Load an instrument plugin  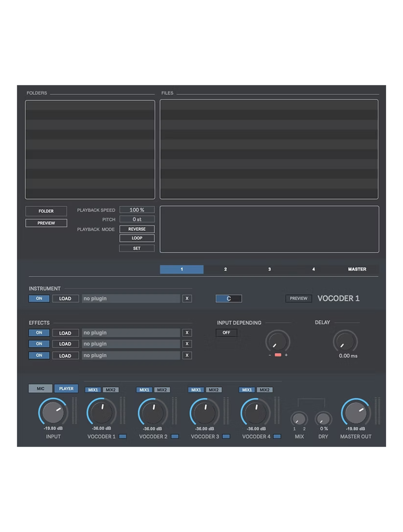[65, 298]
